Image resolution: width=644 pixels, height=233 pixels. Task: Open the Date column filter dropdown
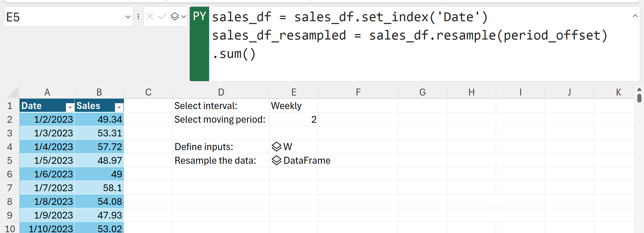(x=70, y=107)
